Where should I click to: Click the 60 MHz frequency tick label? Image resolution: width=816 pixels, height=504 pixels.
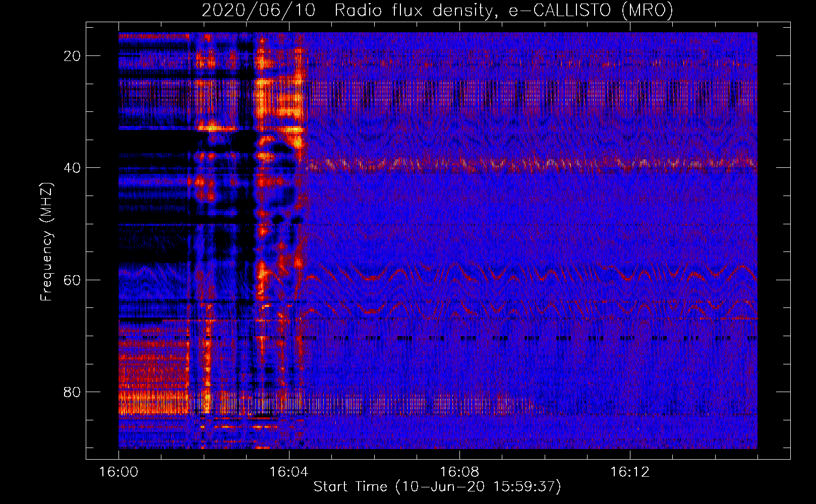pos(72,280)
